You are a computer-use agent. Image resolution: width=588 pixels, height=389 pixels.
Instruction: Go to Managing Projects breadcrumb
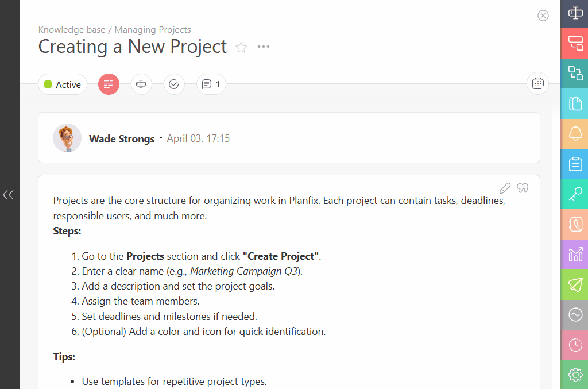pos(153,30)
